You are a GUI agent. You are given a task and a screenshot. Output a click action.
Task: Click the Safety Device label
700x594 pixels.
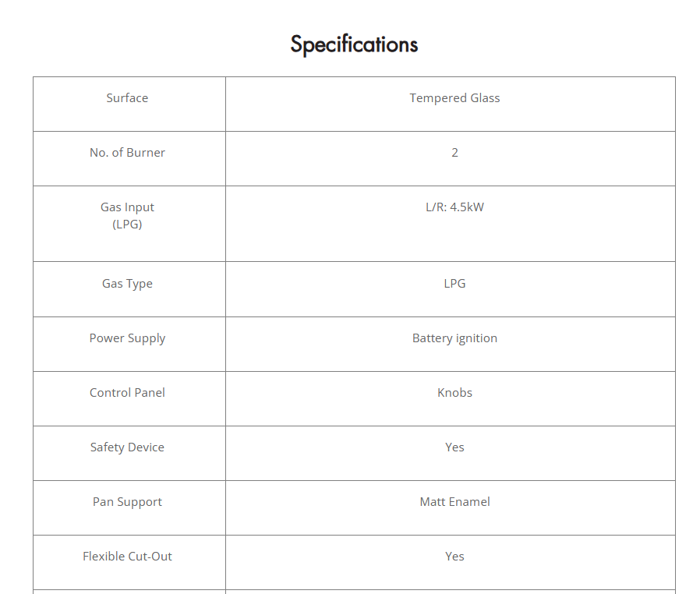click(x=127, y=447)
